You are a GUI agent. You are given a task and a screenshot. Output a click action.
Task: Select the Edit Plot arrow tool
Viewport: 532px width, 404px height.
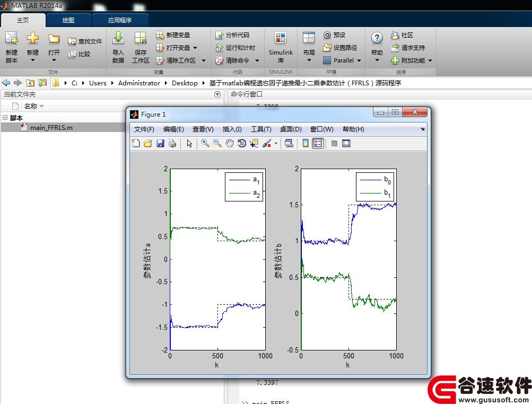click(x=189, y=143)
